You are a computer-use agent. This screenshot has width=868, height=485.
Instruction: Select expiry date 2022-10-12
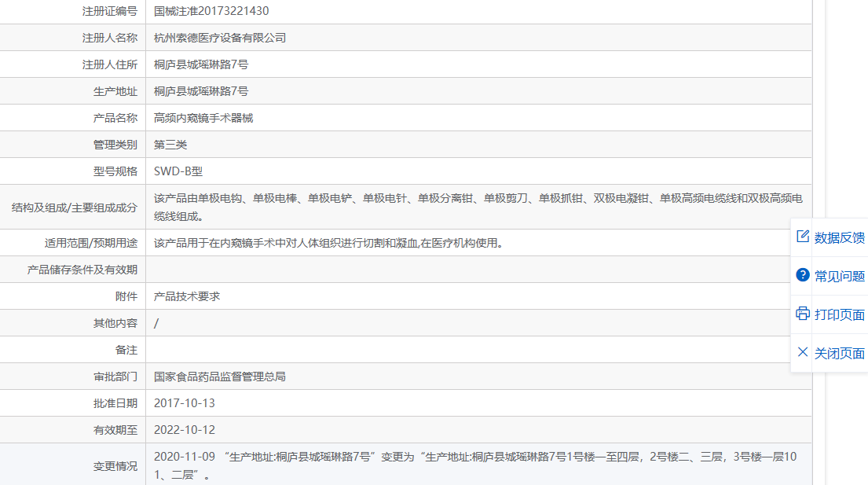tap(185, 430)
